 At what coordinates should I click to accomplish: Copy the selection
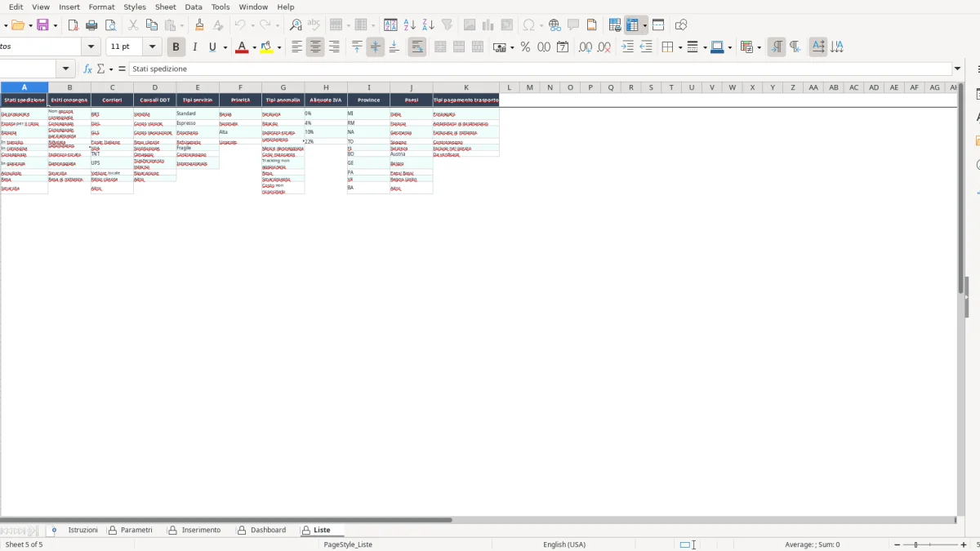click(151, 25)
